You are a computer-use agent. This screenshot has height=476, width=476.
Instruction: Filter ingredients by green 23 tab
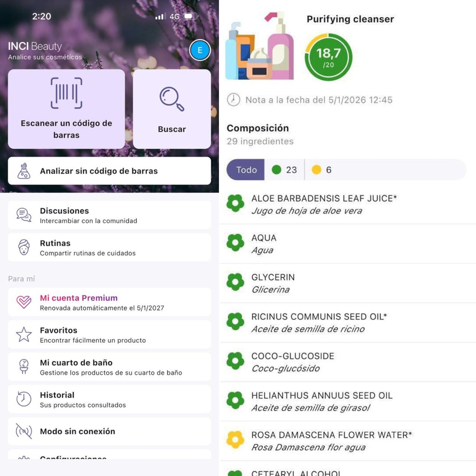pyautogui.click(x=284, y=170)
